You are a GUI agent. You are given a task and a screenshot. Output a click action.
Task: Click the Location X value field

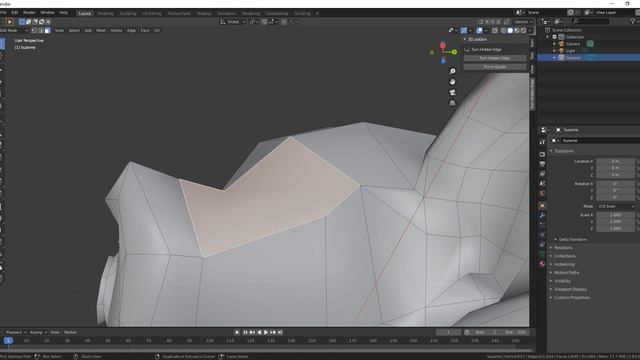point(616,162)
